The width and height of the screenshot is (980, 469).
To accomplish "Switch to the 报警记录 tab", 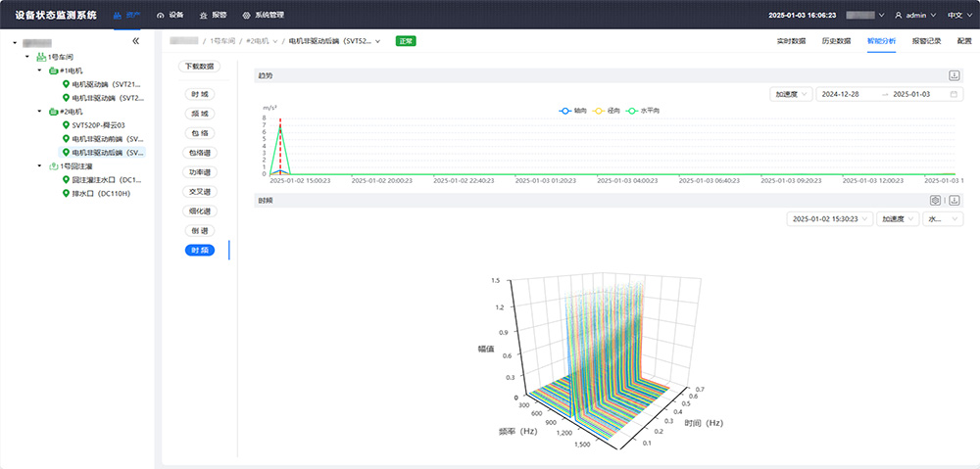I will click(x=926, y=41).
